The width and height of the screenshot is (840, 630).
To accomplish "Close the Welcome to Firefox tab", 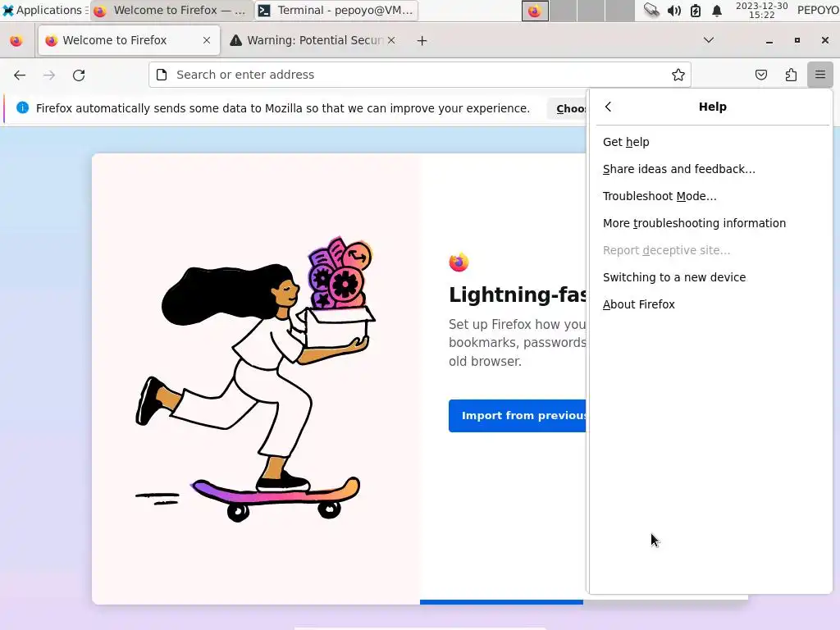I will pyautogui.click(x=207, y=40).
